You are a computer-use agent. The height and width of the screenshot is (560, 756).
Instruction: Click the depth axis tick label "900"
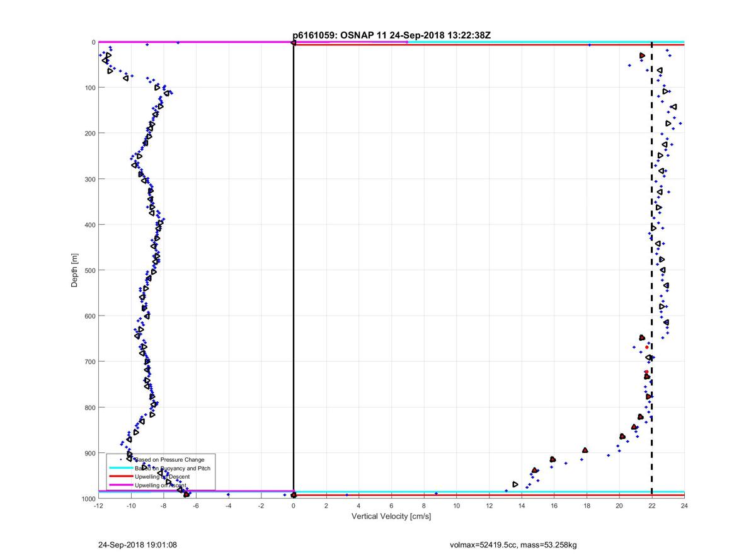[90, 453]
